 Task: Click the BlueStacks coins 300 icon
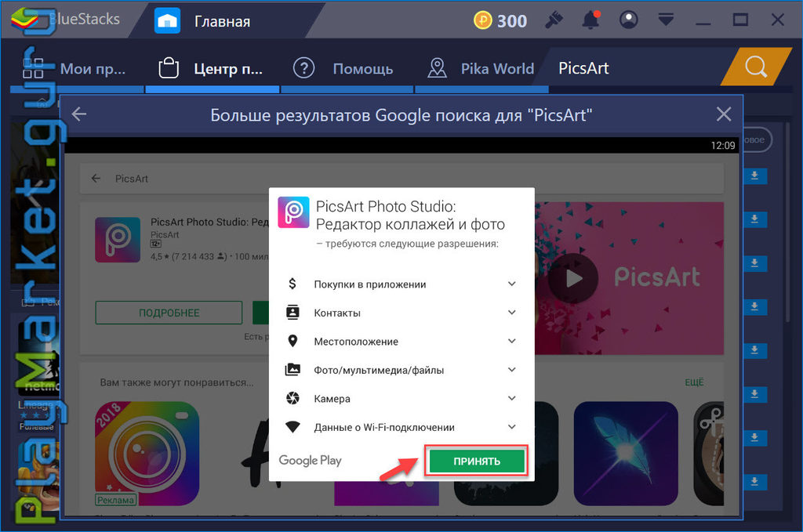(x=482, y=20)
